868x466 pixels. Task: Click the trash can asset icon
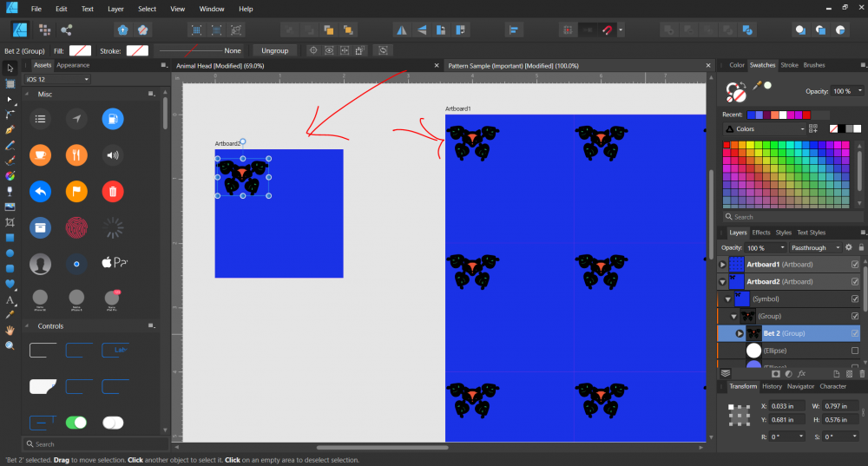(x=112, y=191)
